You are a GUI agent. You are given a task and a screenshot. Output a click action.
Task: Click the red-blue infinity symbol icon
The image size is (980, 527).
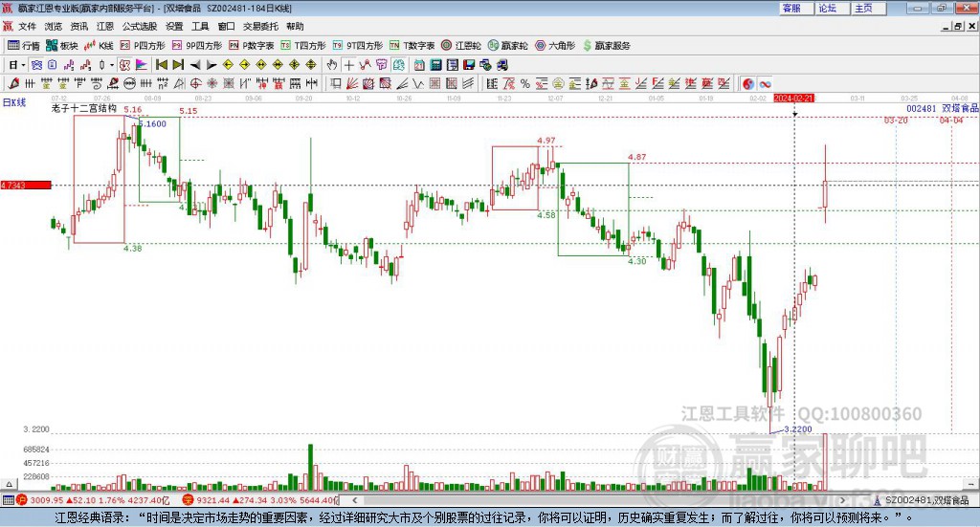[765, 83]
